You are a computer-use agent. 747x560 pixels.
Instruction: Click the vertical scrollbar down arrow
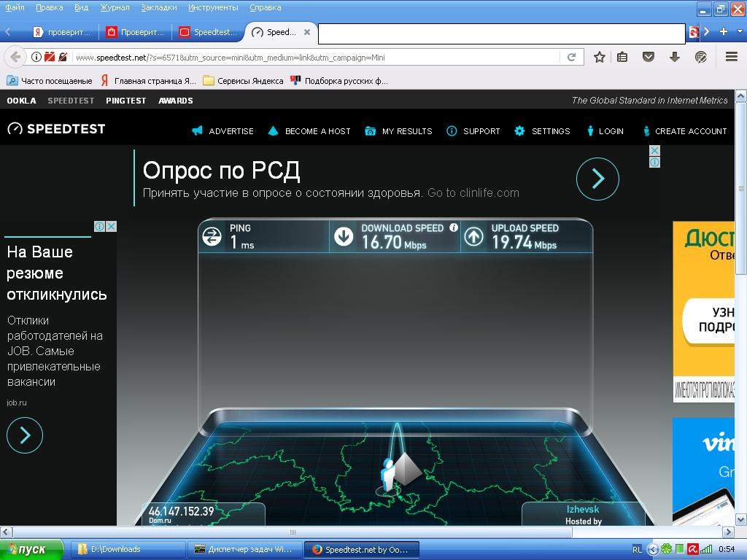pyautogui.click(x=741, y=519)
